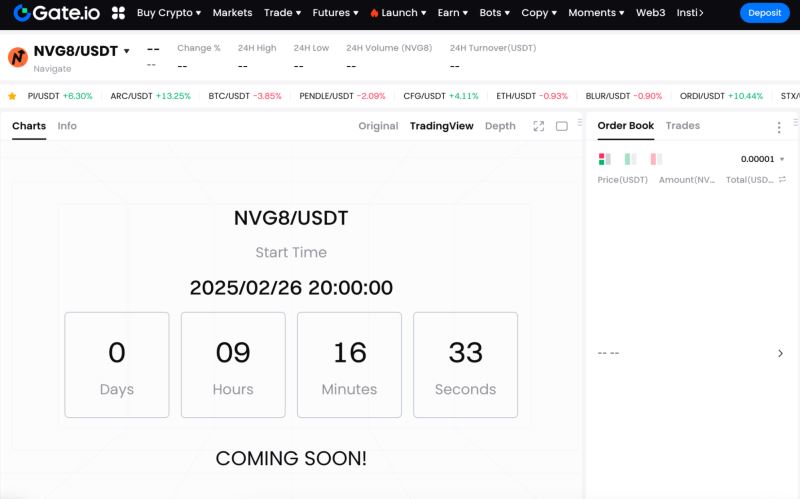
Task: Open the BTC/USDT ticker link
Action: 245,96
